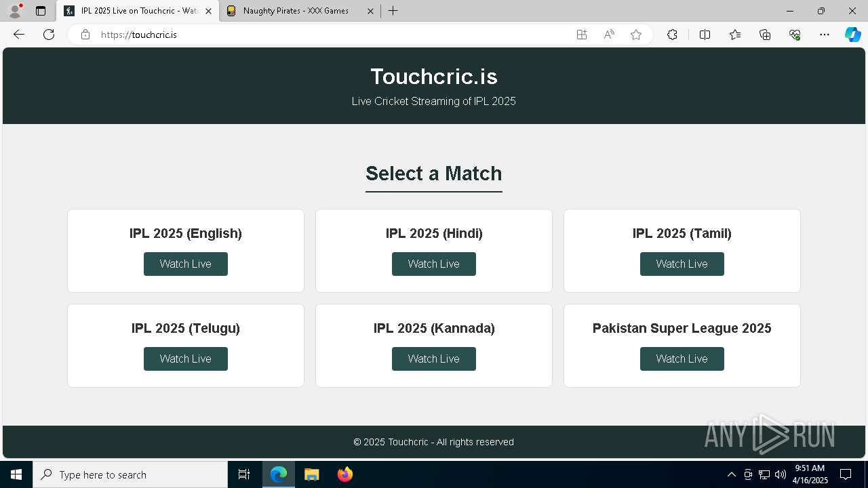The image size is (868, 488).
Task: Go back with the back arrow
Action: pos(19,35)
